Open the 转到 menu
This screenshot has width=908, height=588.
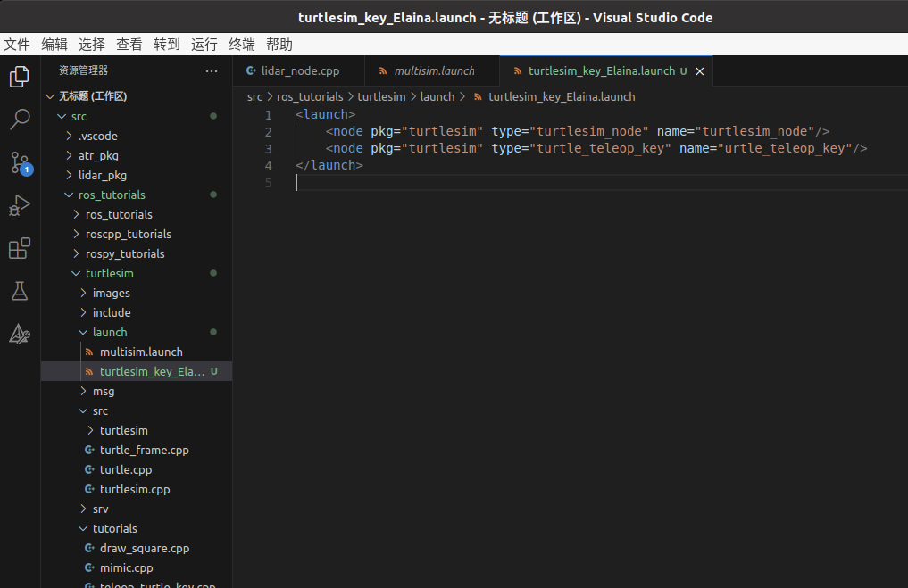(x=167, y=45)
